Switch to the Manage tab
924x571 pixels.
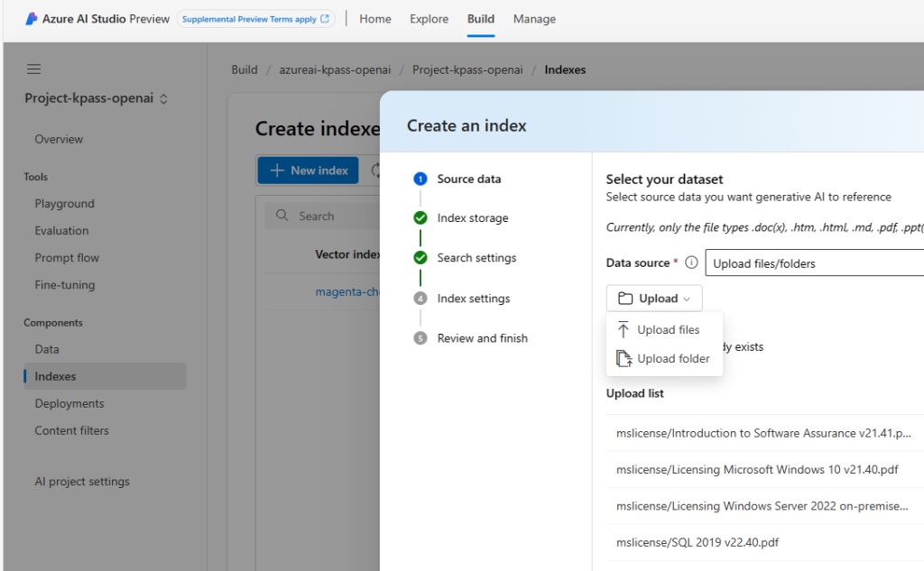click(534, 19)
